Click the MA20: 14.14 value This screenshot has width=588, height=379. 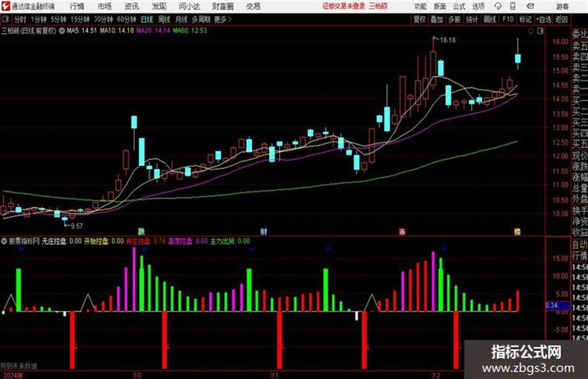click(x=153, y=30)
